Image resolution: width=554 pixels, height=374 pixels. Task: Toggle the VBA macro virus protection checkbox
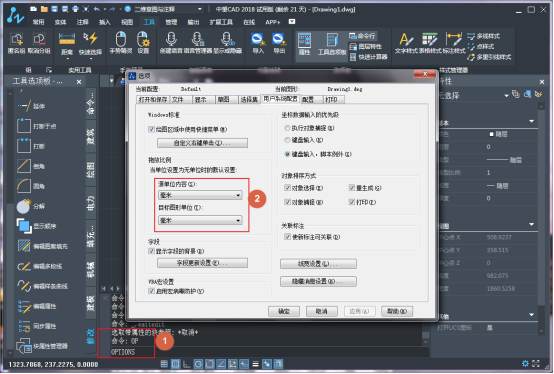click(x=151, y=291)
